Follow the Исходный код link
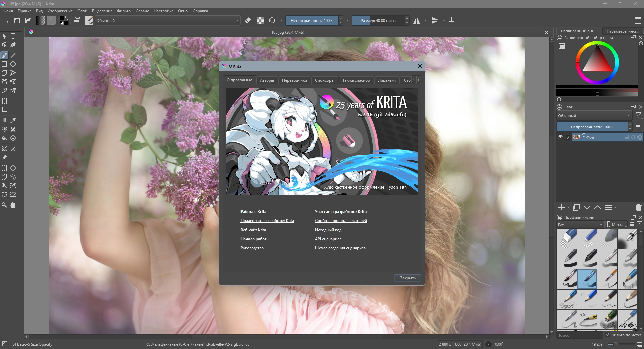Screen dimensions: 644x349 (328, 230)
